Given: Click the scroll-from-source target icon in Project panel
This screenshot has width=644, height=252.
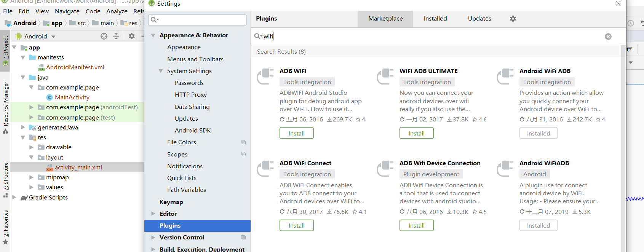Looking at the screenshot, I should (x=104, y=36).
